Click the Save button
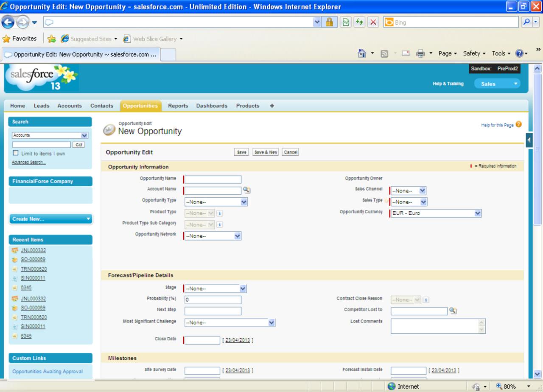Image resolution: width=543 pixels, height=392 pixels. pos(242,152)
